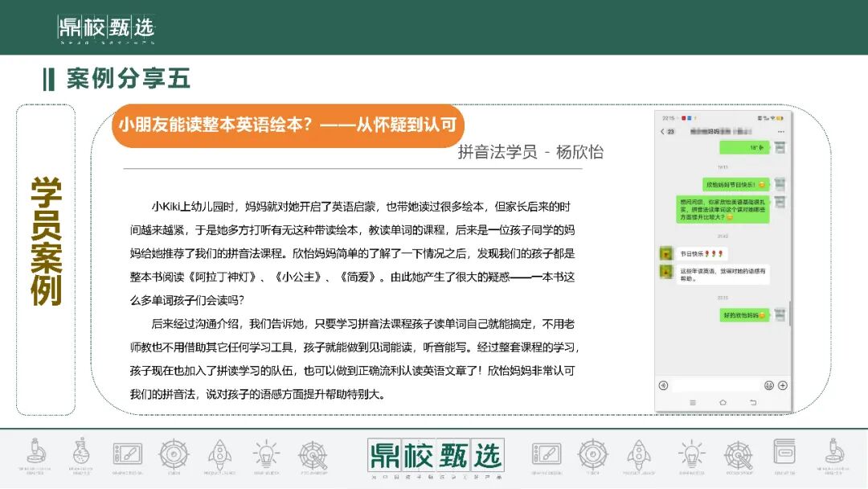Click the blurred contact name in the chat header
This screenshot has width=868, height=489.
coord(721,132)
